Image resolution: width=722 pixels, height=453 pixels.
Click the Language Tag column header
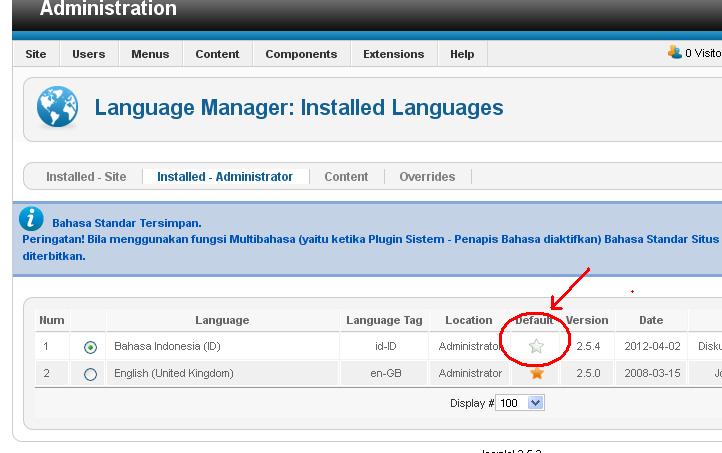tap(384, 320)
